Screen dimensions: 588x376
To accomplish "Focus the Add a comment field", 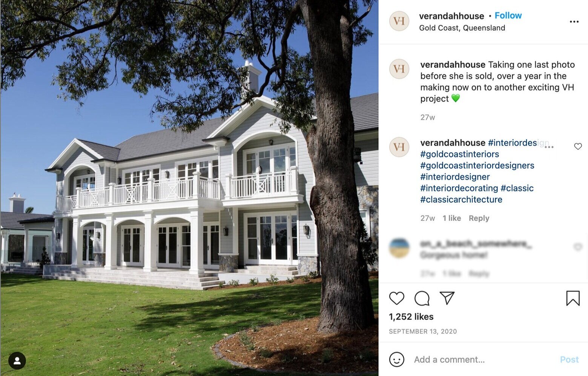I will (483, 359).
